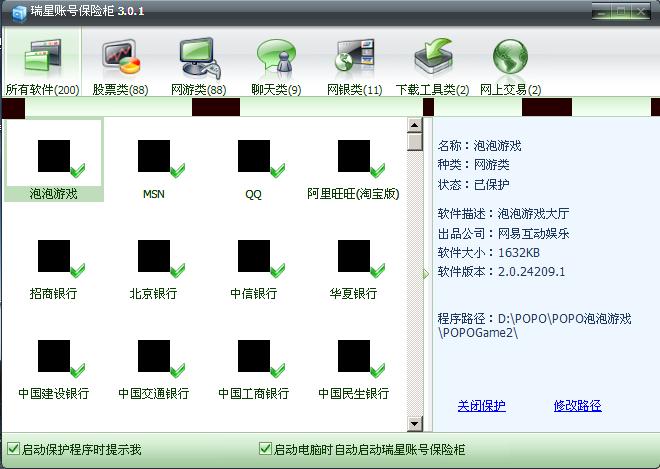Viewport: 660px width, 469px height.
Task: Collapse the details panel with the divider arrow
Action: (426, 274)
